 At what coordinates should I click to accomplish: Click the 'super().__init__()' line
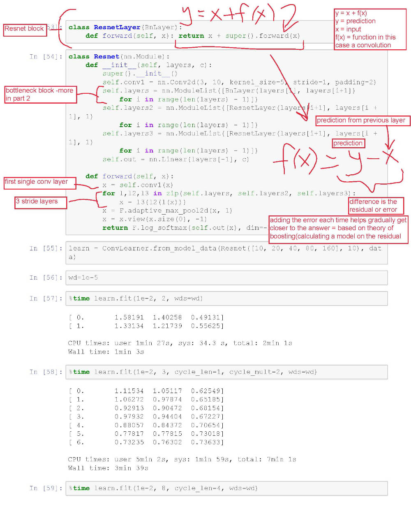click(x=140, y=74)
